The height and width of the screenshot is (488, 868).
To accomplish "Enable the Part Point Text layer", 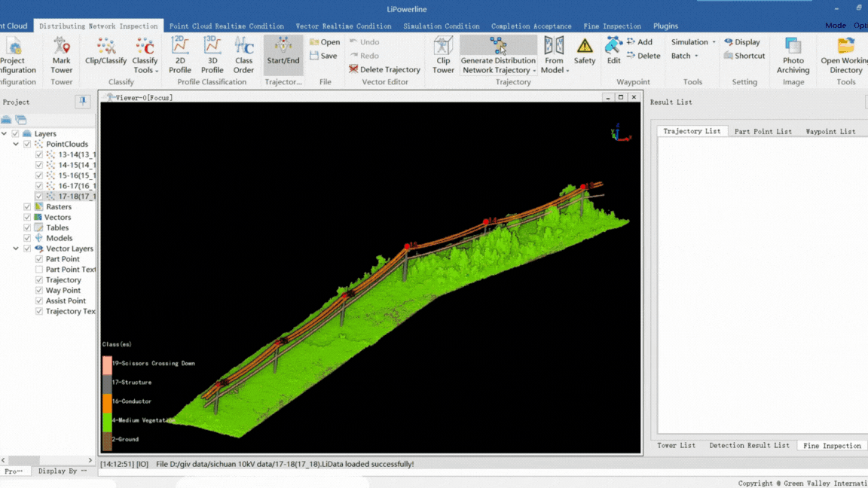I will tap(38, 270).
